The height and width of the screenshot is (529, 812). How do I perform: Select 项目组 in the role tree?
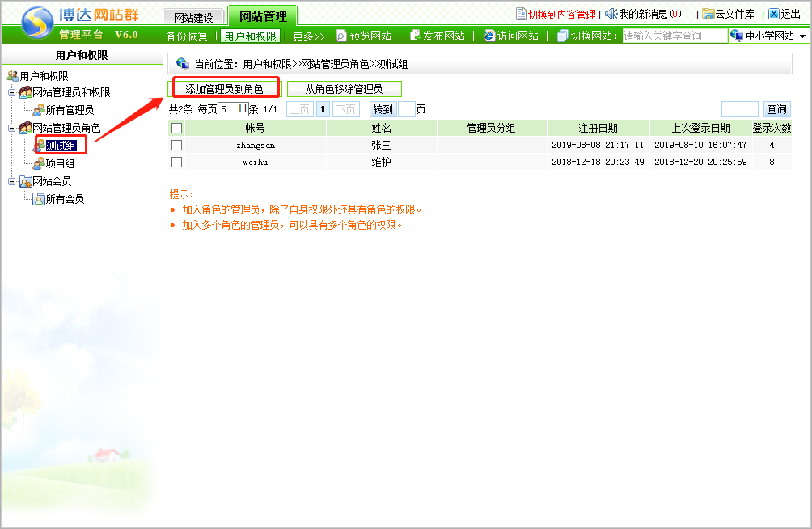click(x=60, y=163)
